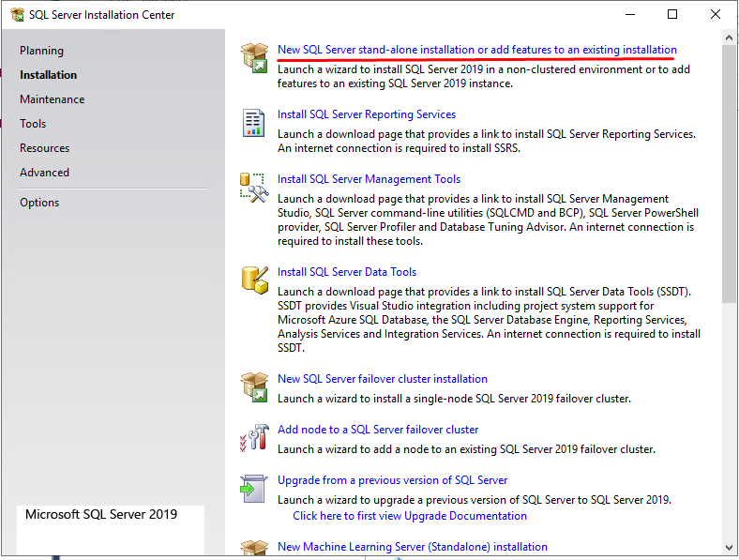The height and width of the screenshot is (560, 739).
Task: Open the Advanced section
Action: coord(44,173)
